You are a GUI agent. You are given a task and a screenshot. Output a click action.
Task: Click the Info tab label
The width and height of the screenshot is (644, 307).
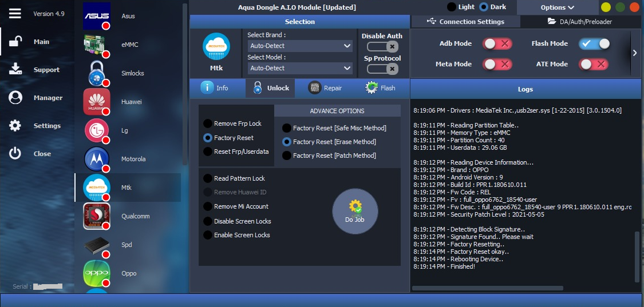pos(222,88)
